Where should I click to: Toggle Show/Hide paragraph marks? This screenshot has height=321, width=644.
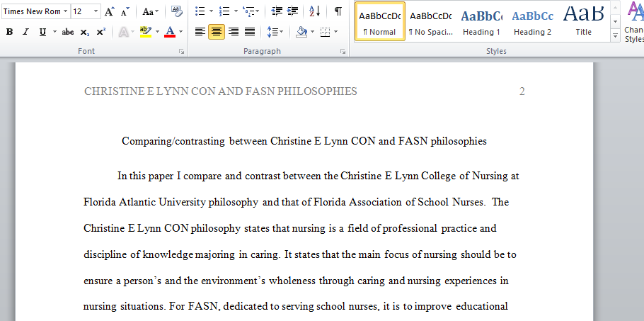pyautogui.click(x=338, y=11)
